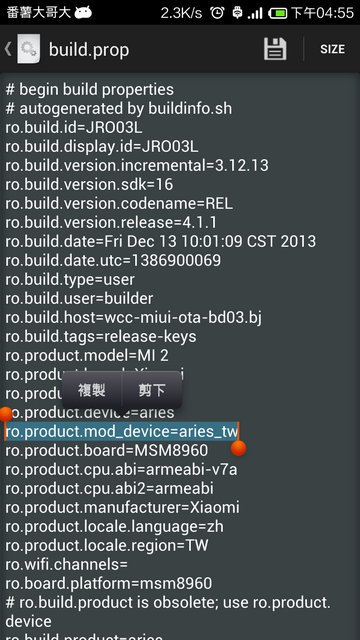This screenshot has height=640, width=360.
Task: Open the SIZE text option
Action: (x=332, y=49)
